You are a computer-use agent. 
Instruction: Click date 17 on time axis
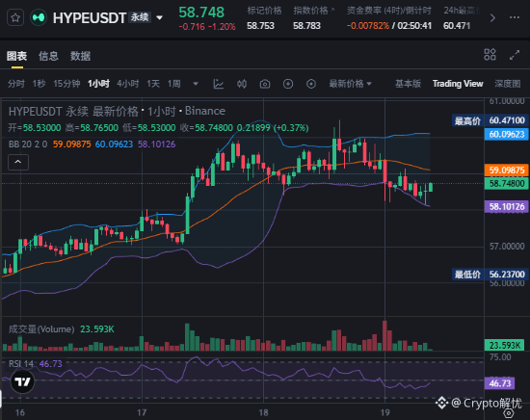142,412
